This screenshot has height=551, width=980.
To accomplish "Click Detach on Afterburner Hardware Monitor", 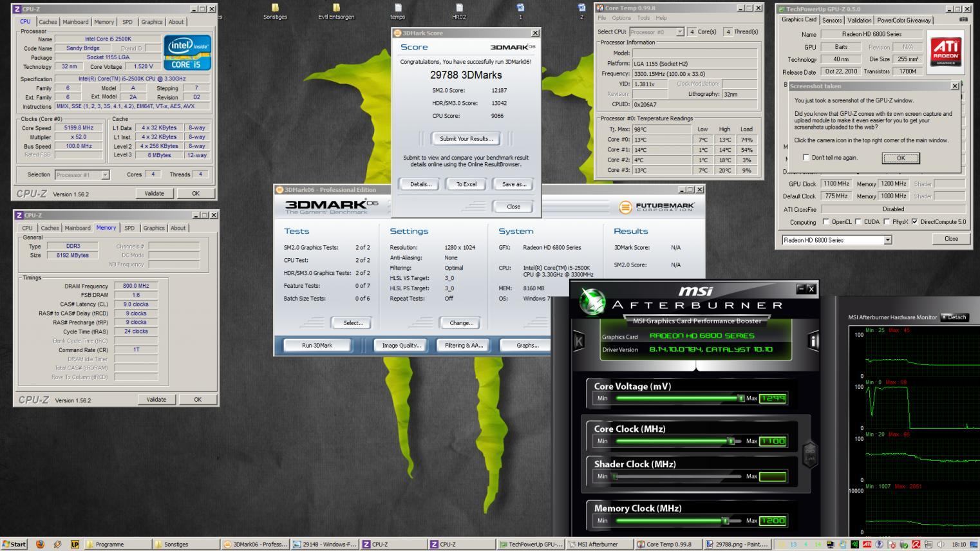I will [x=955, y=317].
